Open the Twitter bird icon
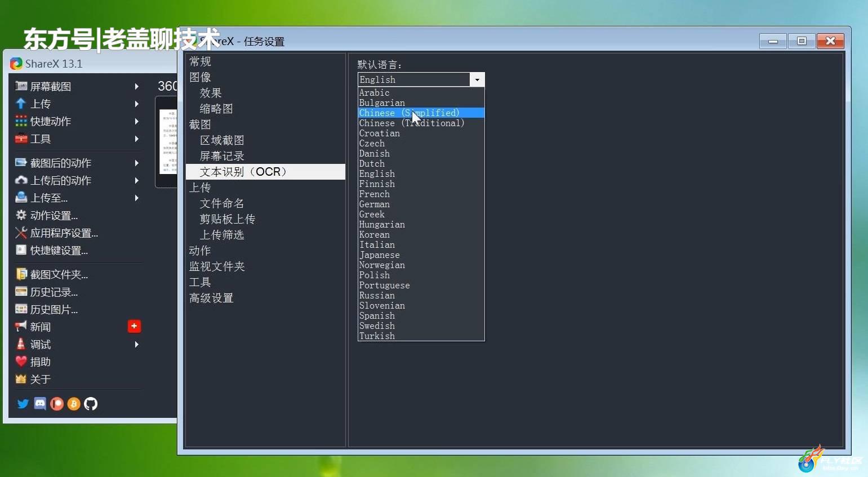The image size is (868, 477). 23,404
